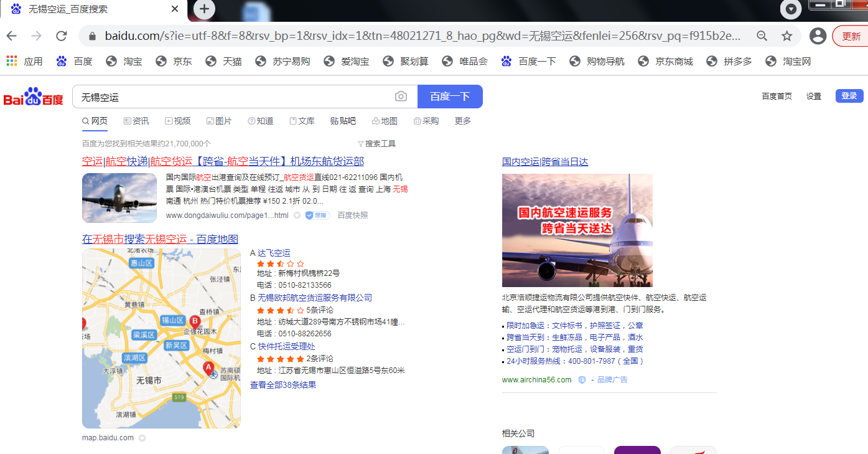Open the first 淘宝 bookmark
The image size is (868, 454).
click(124, 61)
